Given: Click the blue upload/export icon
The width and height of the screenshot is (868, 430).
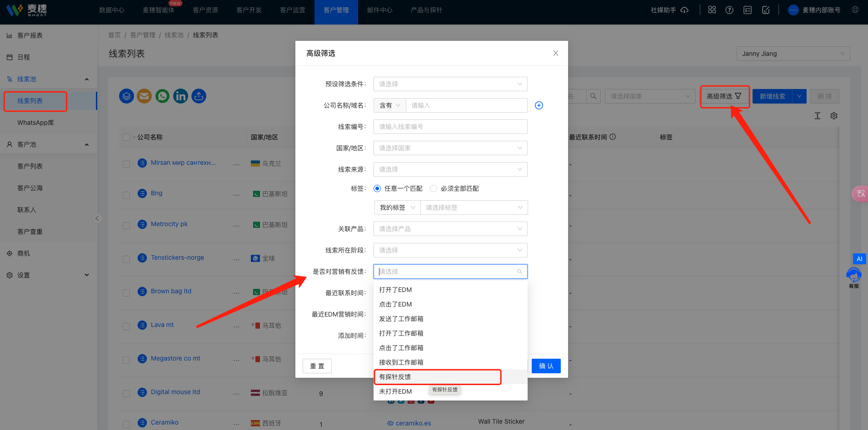Looking at the screenshot, I should [199, 96].
